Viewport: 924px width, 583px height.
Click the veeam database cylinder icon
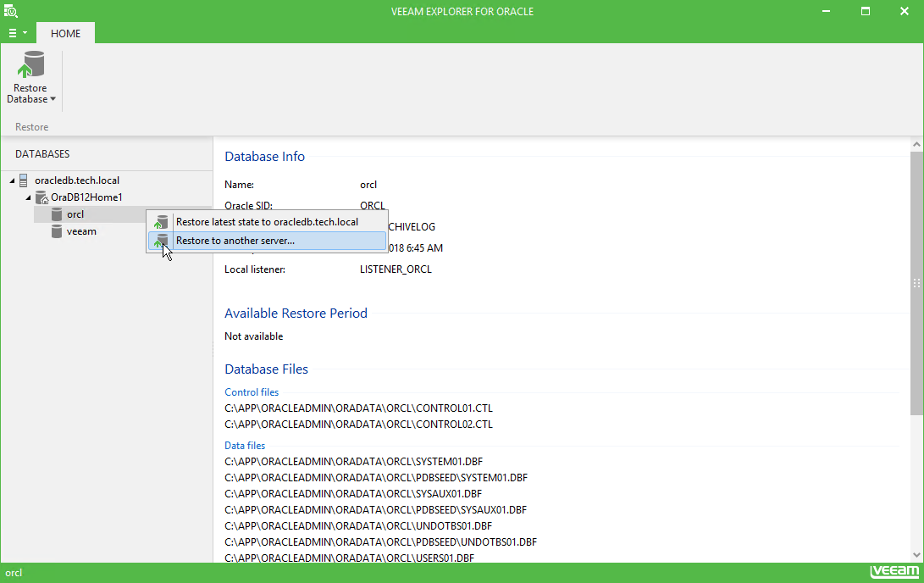(x=57, y=231)
